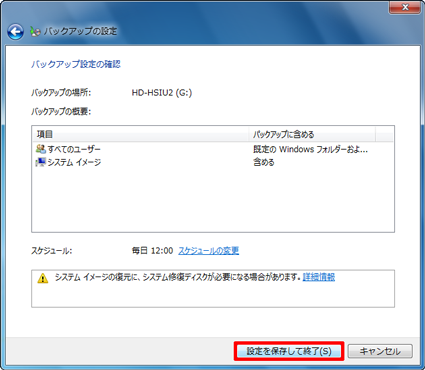
Task: Click the HD-HSIU2 (G:) backup location text
Action: [162, 92]
